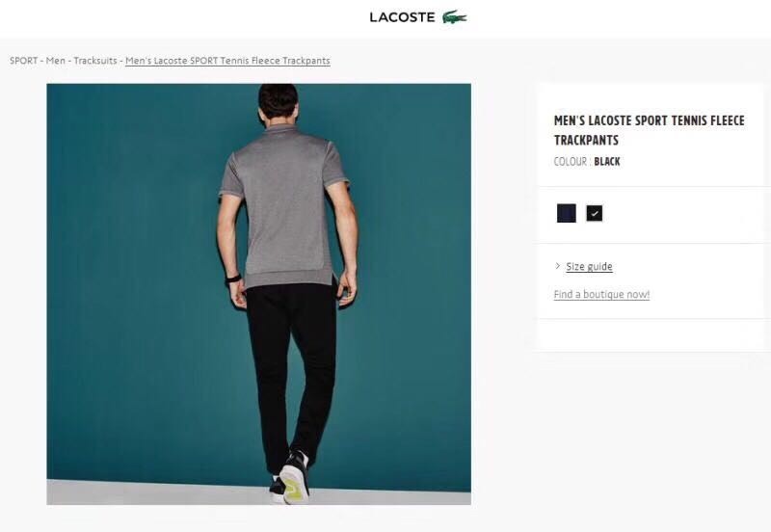Click the LACOSTE wordmark in the header
This screenshot has width=771, height=532.
[402, 17]
